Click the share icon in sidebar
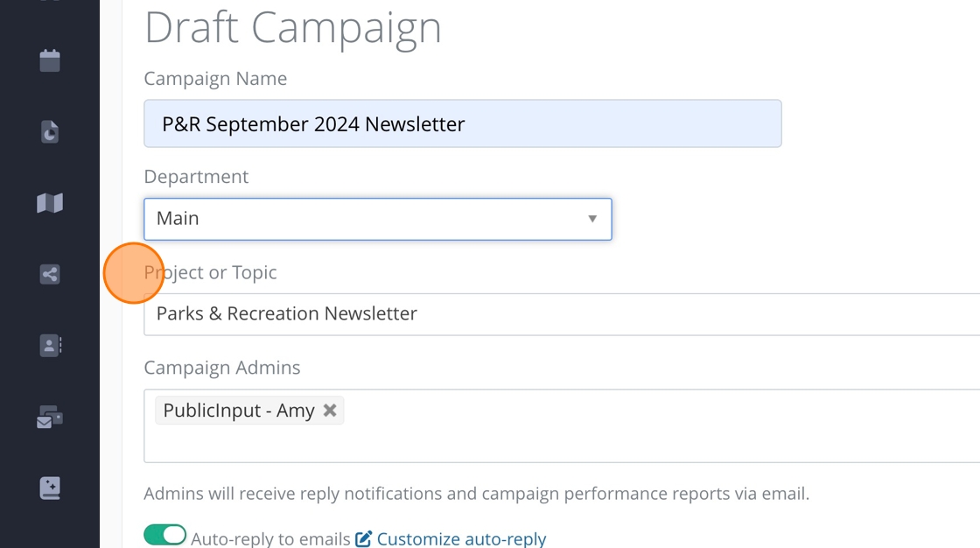Image resolution: width=980 pixels, height=548 pixels. pos(50,274)
